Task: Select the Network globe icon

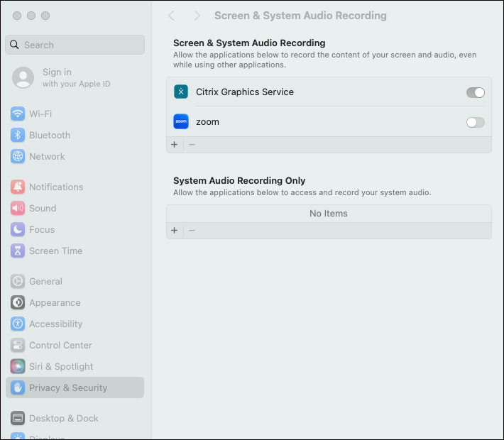Action: click(x=18, y=156)
